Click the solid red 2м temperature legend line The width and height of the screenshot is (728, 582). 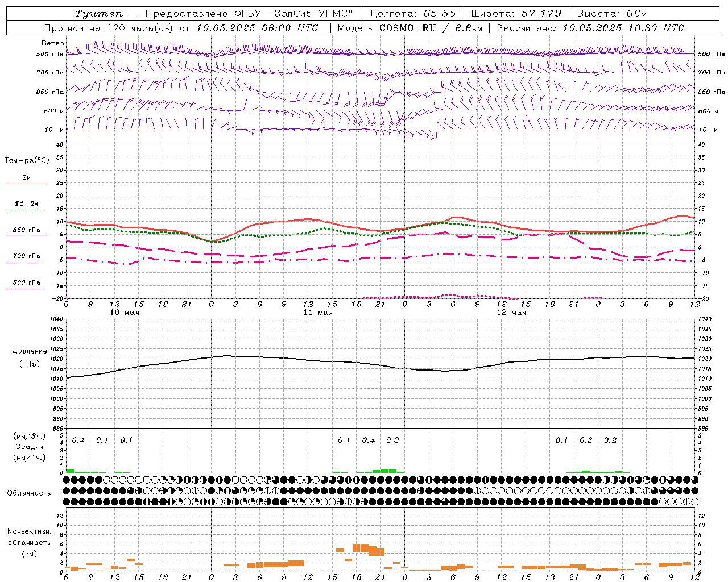click(x=26, y=184)
